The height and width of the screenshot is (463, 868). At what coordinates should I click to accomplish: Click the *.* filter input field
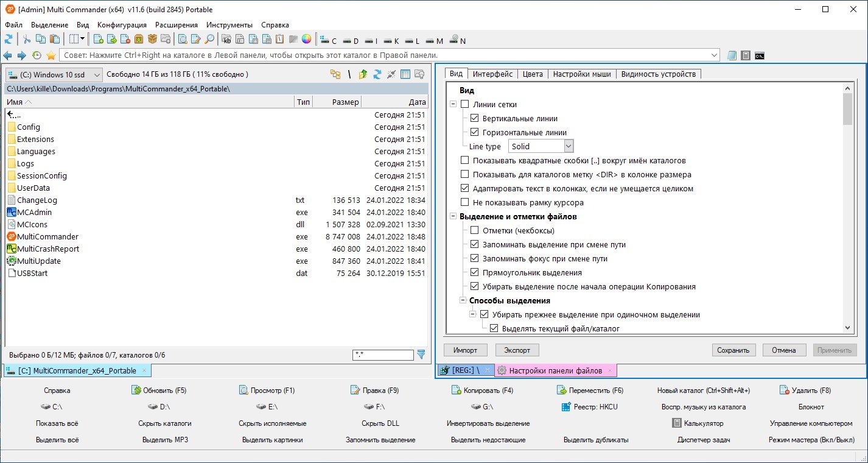tap(383, 355)
